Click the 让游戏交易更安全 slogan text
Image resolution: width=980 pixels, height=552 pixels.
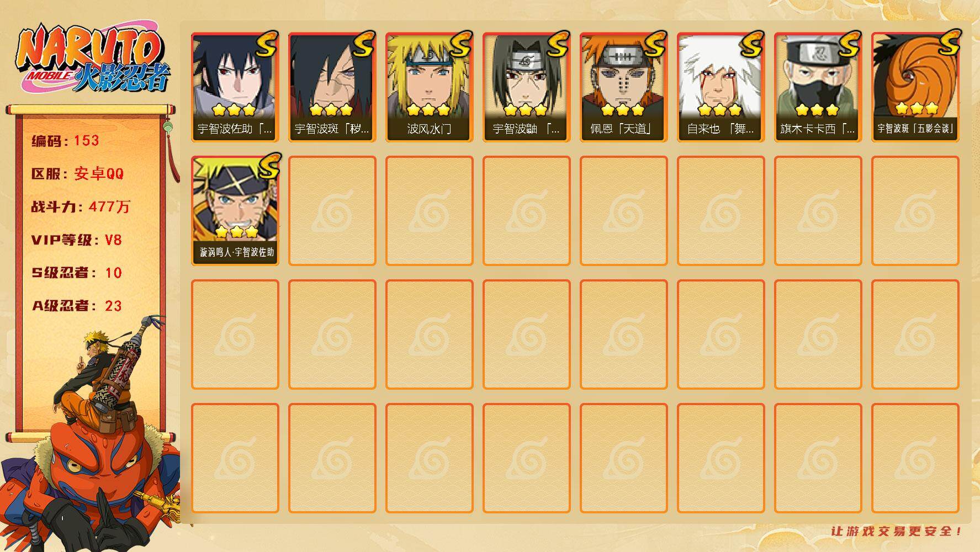pos(897,531)
